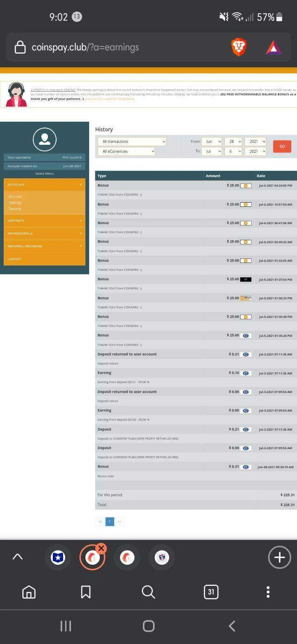Expand tab group with up chevron
This screenshot has width=297, height=644.
tap(17, 557)
